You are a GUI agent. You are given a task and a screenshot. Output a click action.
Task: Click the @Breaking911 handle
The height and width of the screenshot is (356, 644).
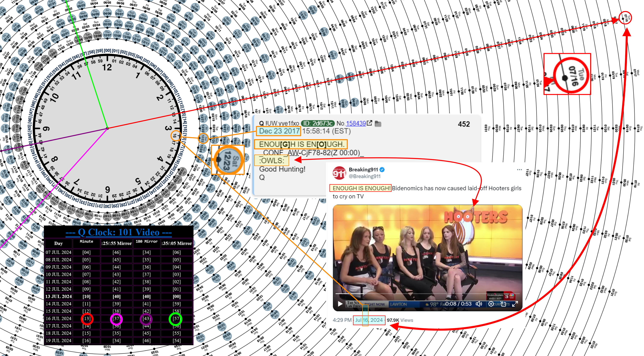coord(365,176)
